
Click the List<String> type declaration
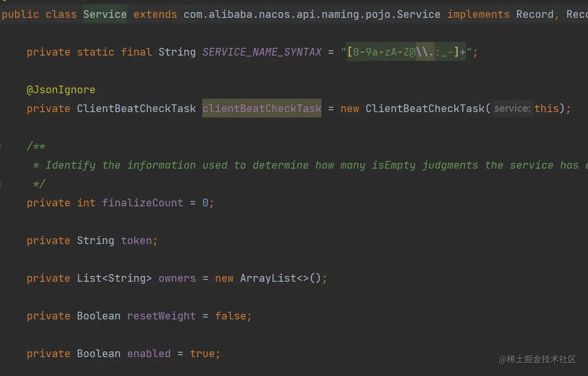114,278
